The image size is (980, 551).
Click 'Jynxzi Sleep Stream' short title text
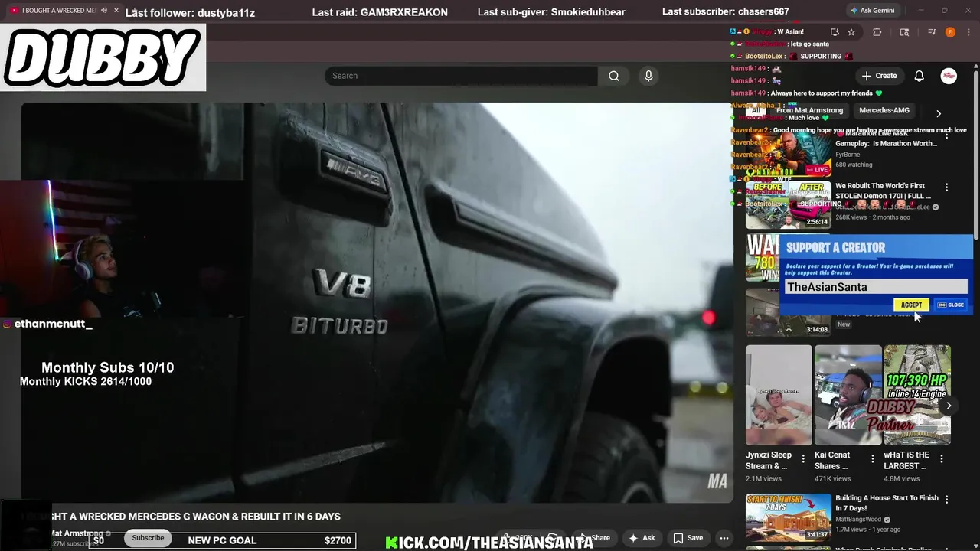click(x=769, y=460)
